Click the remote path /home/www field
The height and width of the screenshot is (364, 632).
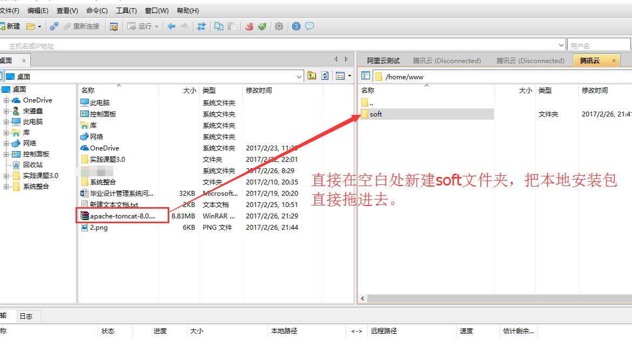pos(502,77)
